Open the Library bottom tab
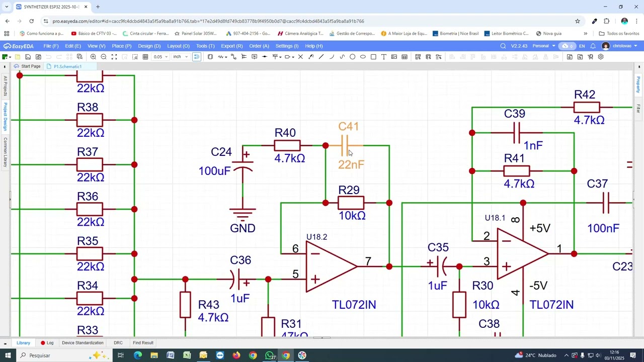Screen dimensions: 644x362 pos(23,343)
